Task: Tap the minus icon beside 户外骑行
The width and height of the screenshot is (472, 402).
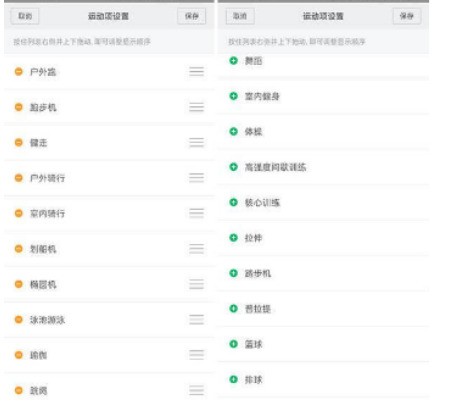Action: coord(19,178)
